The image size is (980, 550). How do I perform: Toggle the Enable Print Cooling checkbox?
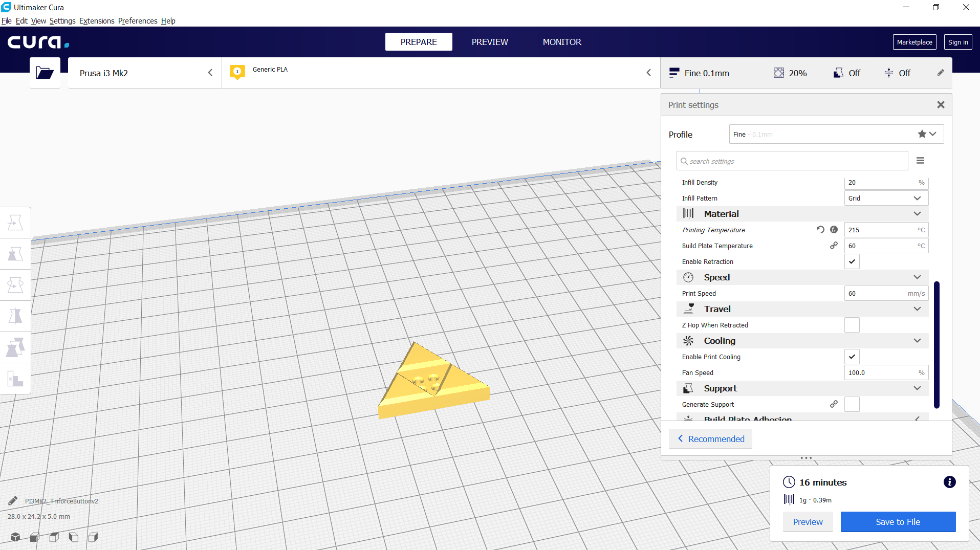[x=852, y=357]
